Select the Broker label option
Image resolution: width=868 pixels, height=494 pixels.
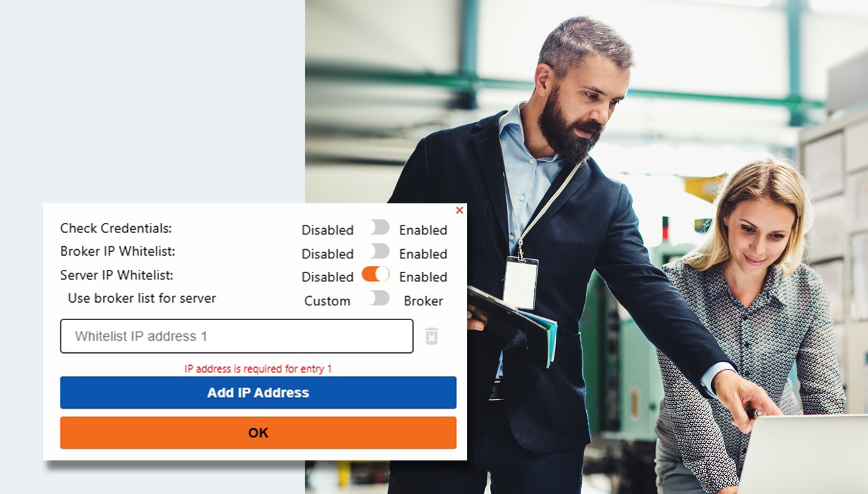(x=424, y=301)
